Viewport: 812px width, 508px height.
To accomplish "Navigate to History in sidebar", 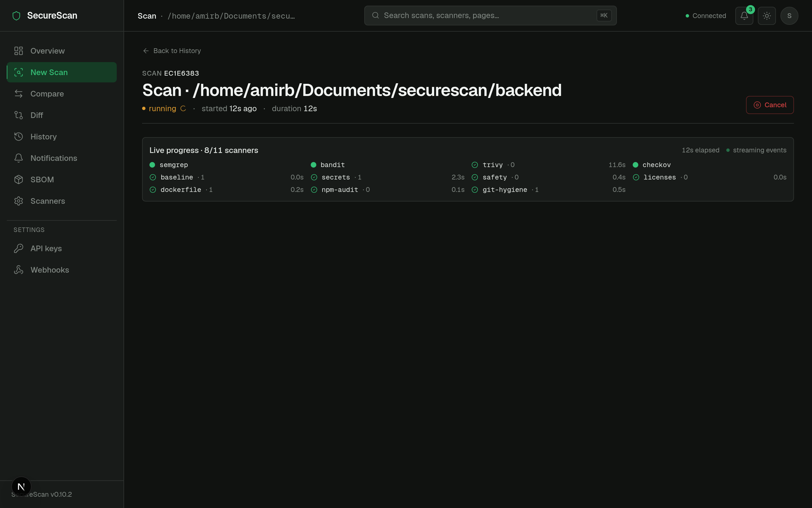I will coord(62,137).
